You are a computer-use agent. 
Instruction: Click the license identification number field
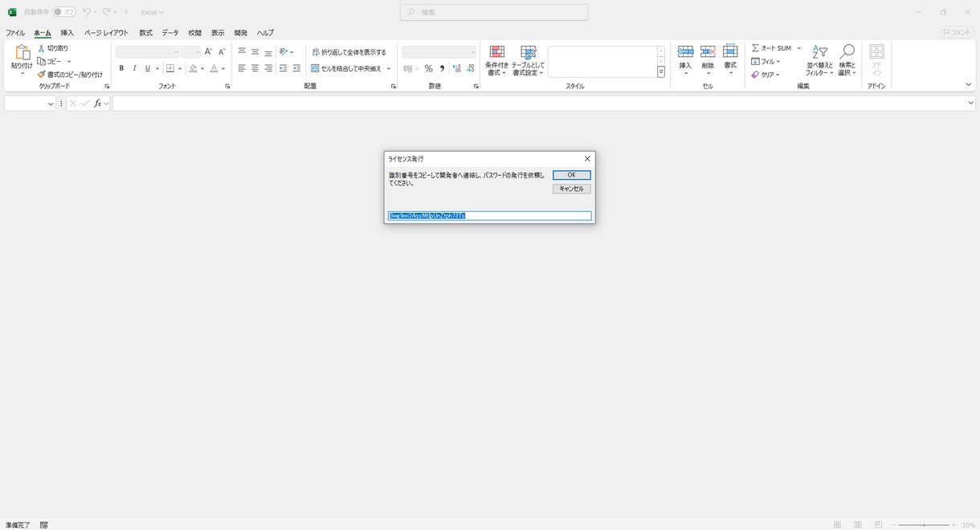coord(489,216)
